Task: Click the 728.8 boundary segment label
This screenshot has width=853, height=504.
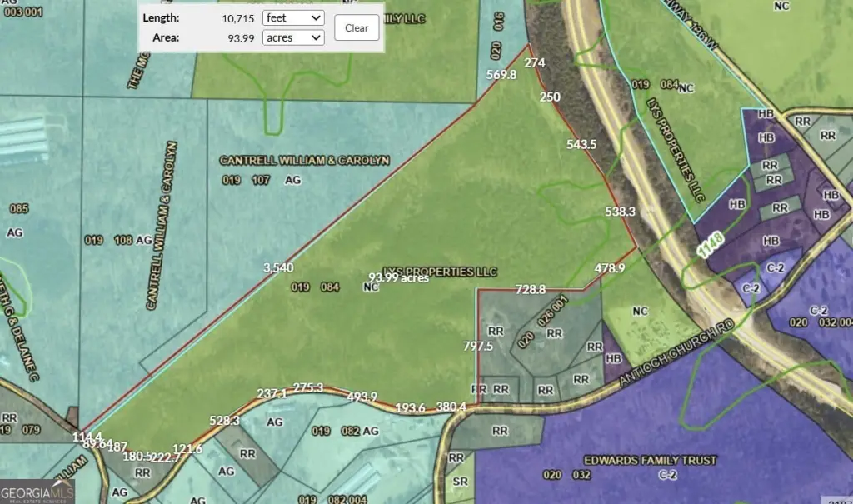Action: (531, 289)
